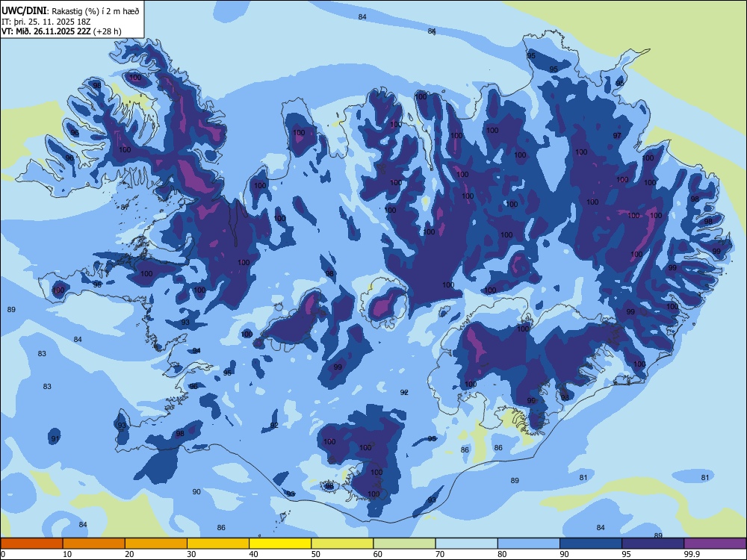Select the purple above-99.9 legend swatch
Screen dimensions: 747x560
(x=715, y=544)
